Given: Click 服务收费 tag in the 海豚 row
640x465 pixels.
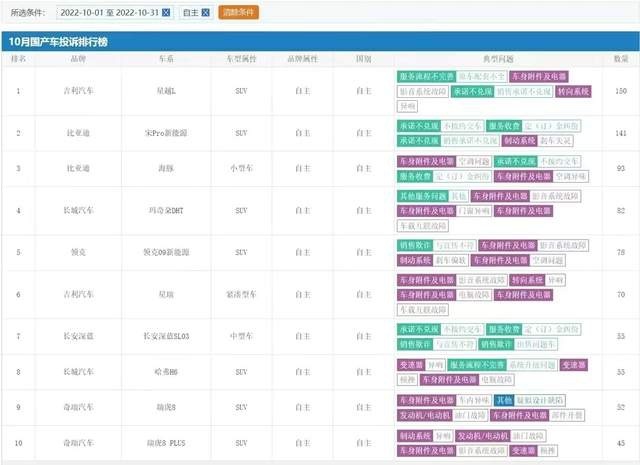Looking at the screenshot, I should (415, 176).
